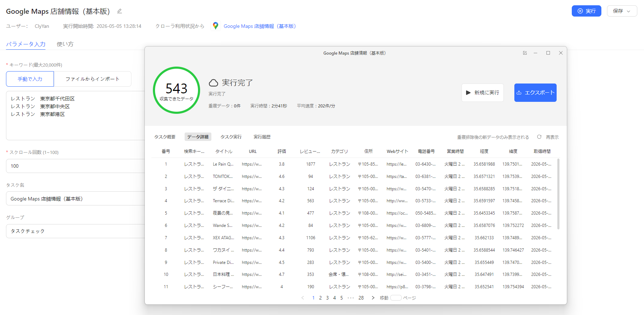The width and height of the screenshot is (644, 315).
Task: Click the 評価 column header
Action: [282, 152]
